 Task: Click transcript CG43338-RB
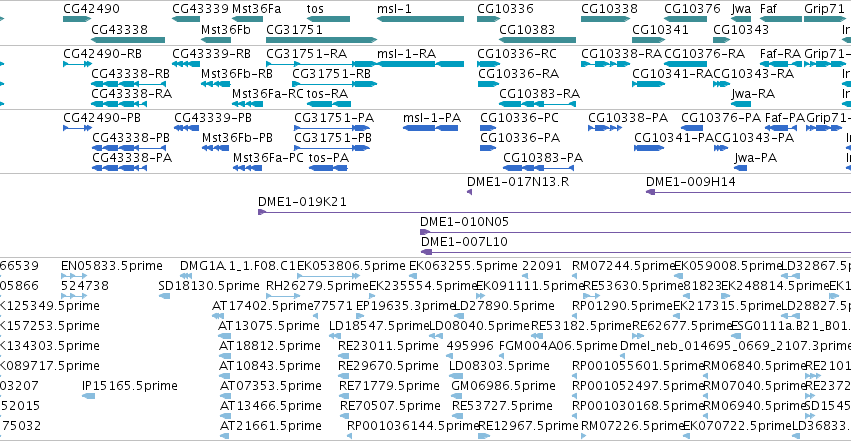point(130,73)
